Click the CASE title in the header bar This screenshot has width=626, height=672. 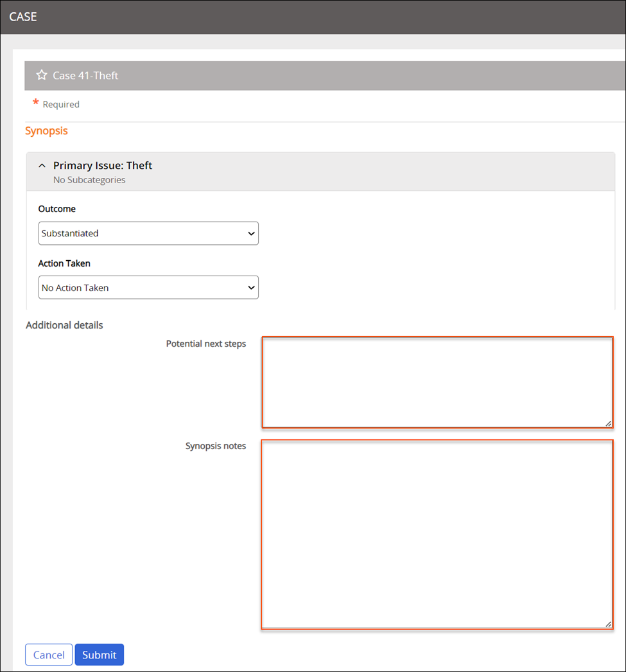pyautogui.click(x=23, y=17)
